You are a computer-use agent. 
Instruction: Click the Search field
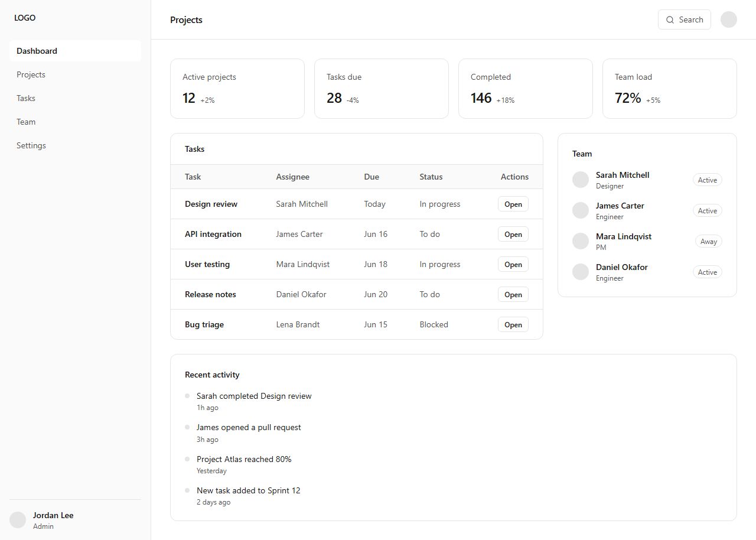tap(685, 19)
